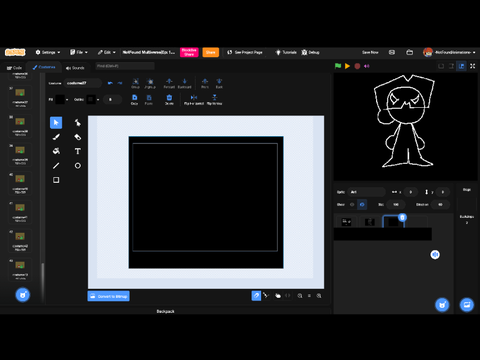480x360 pixels.
Task: Choose the Fill bucket tool
Action: [56, 151]
